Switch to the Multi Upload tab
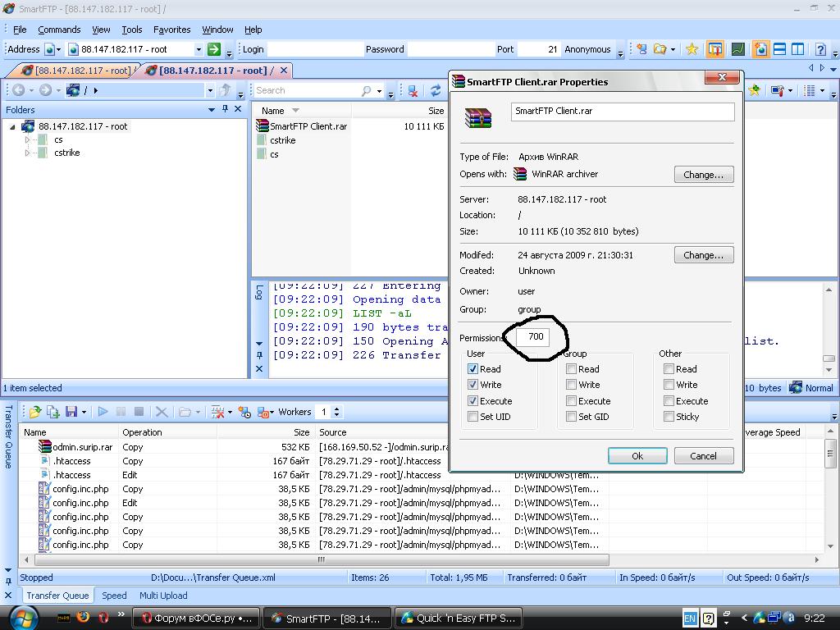Image resolution: width=840 pixels, height=630 pixels. pyautogui.click(x=163, y=596)
